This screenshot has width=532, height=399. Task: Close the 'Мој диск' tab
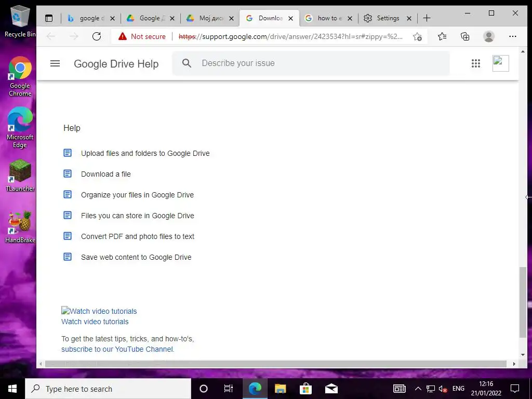click(231, 18)
